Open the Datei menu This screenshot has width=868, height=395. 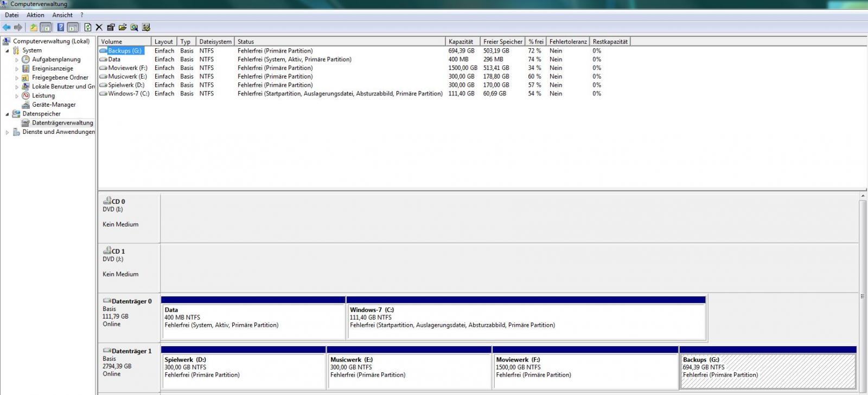tap(11, 15)
